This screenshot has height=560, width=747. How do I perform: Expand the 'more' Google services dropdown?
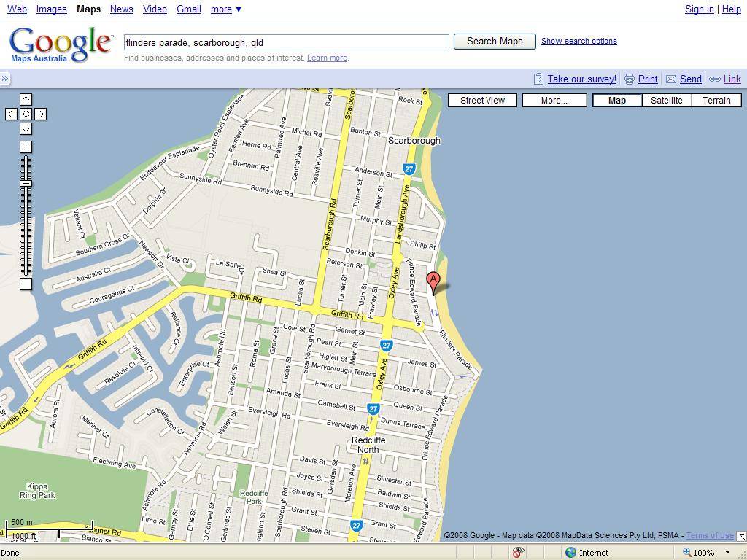click(225, 9)
